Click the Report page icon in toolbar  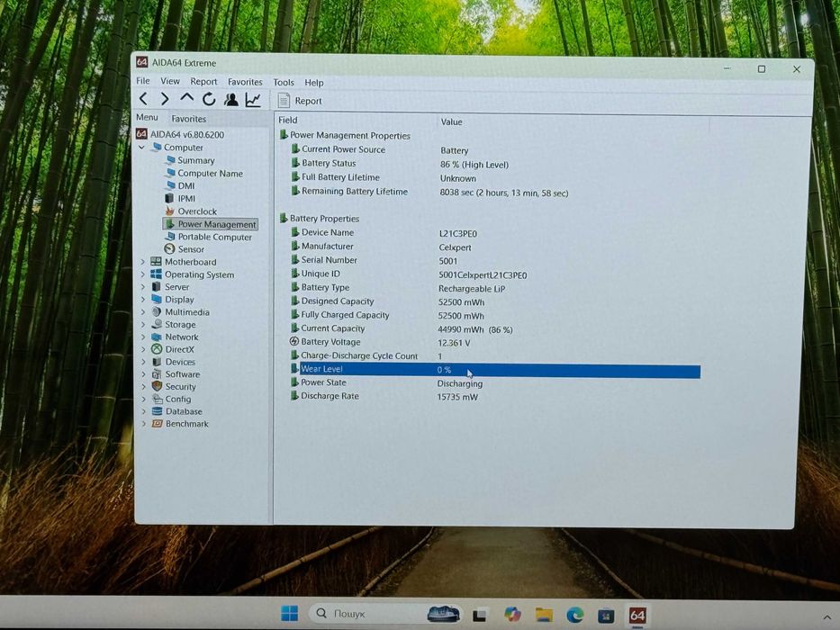tap(284, 100)
